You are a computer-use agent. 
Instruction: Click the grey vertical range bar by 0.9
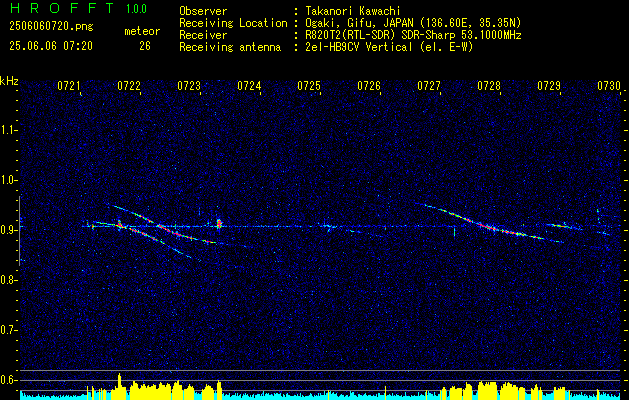pyautogui.click(x=20, y=231)
